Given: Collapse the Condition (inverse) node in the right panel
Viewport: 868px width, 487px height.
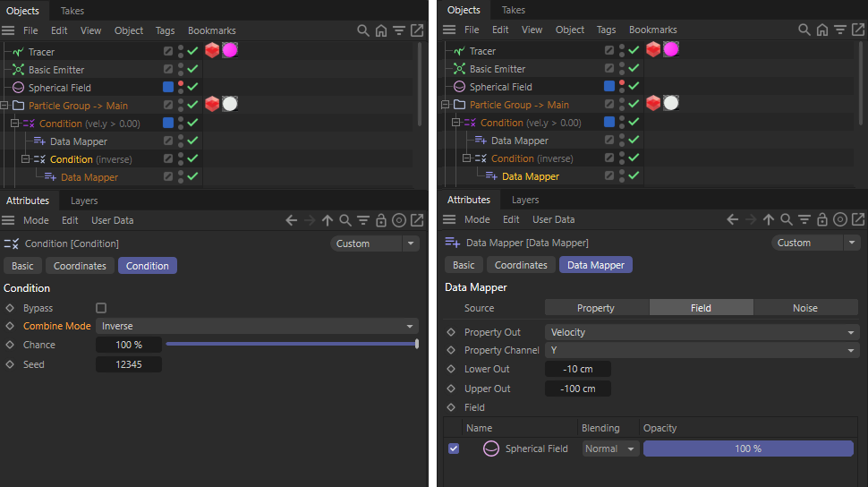Looking at the screenshot, I should (x=466, y=158).
